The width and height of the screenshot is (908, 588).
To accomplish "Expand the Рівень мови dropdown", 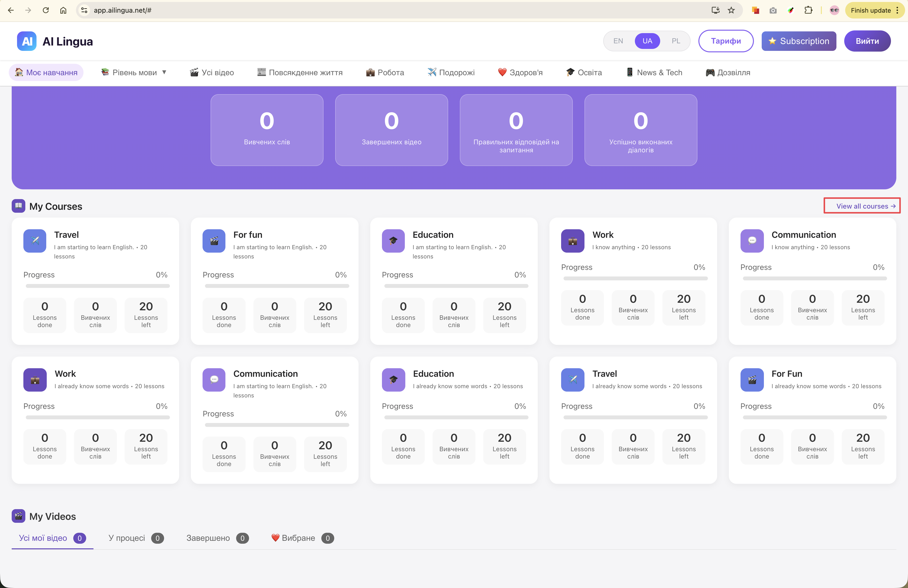I will tap(134, 73).
